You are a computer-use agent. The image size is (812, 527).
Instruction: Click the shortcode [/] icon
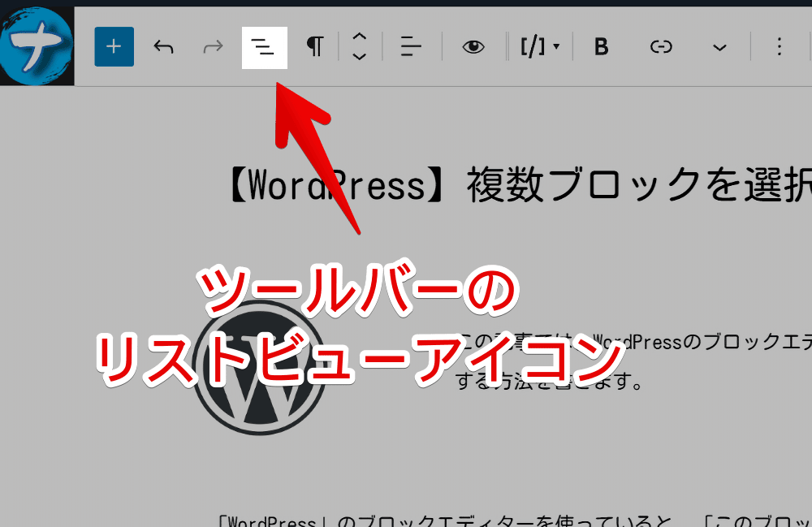click(x=533, y=46)
